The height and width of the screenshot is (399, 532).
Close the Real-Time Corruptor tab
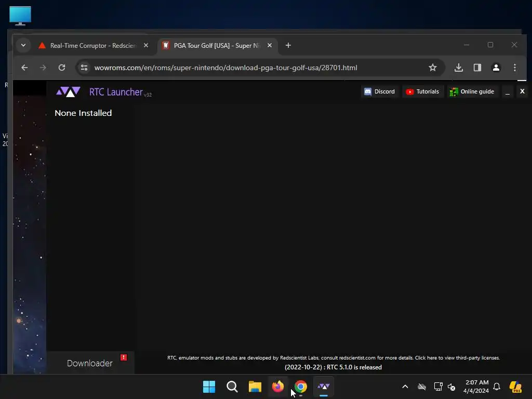click(146, 45)
